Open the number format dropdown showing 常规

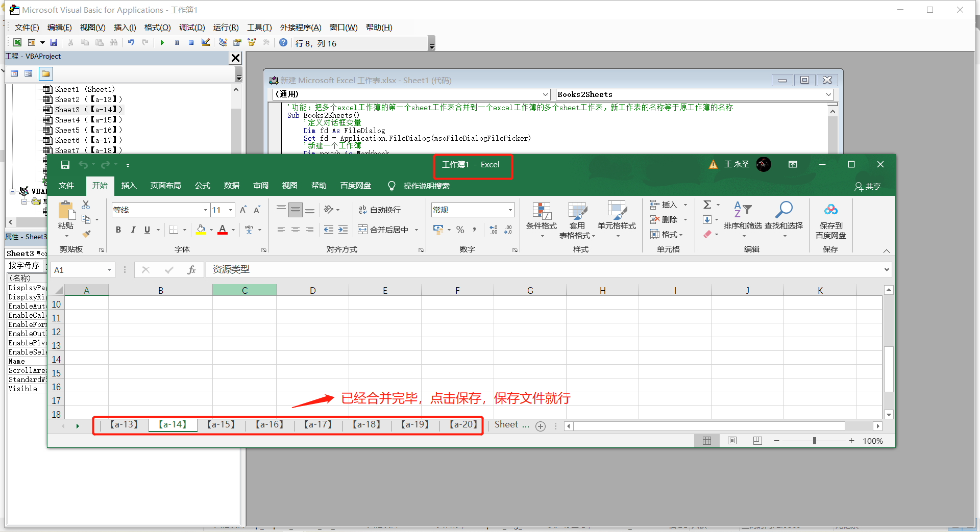pyautogui.click(x=510, y=210)
